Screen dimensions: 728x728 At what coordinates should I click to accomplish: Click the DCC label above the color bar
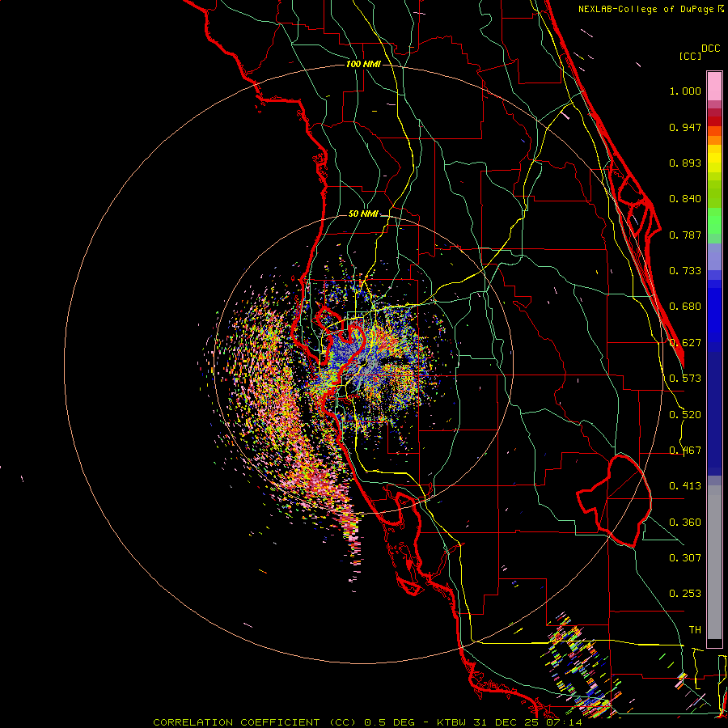pos(711,49)
